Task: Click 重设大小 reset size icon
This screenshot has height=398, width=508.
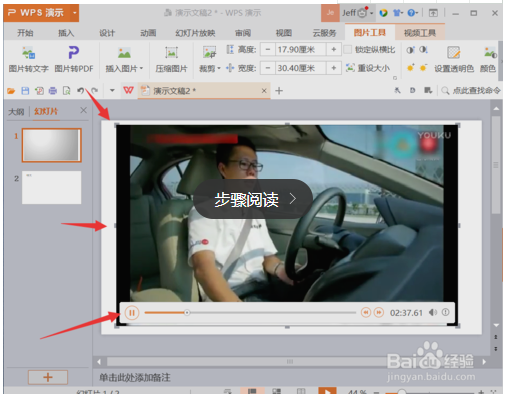Action: 350,68
